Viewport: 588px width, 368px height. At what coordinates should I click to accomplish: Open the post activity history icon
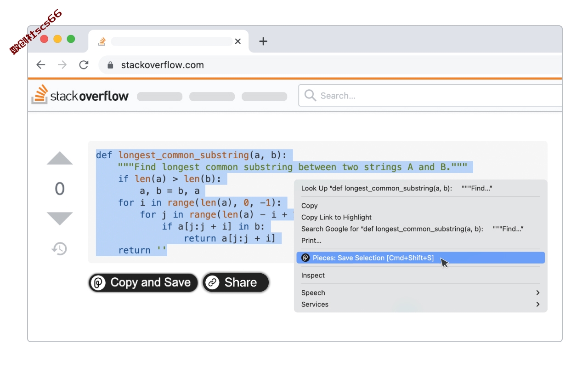pyautogui.click(x=59, y=249)
